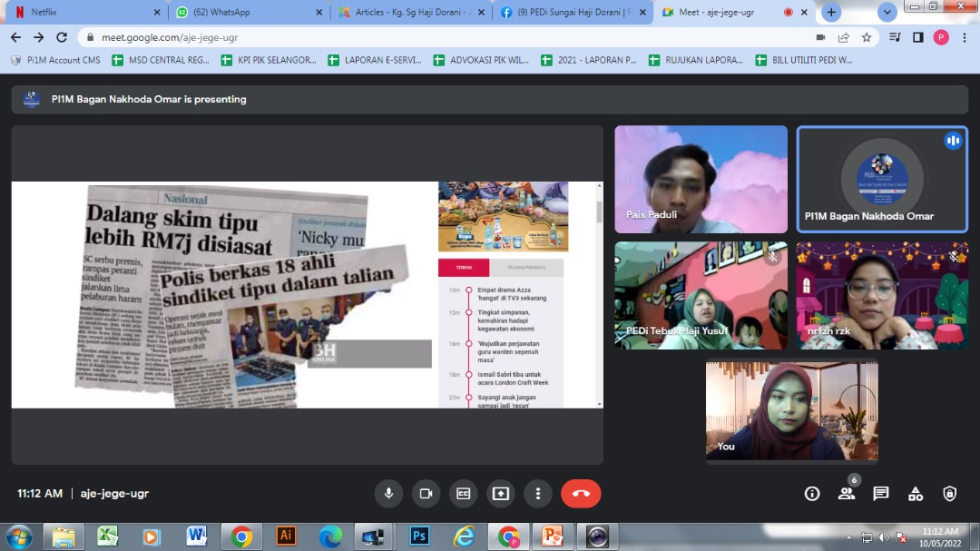Open the LAPORAN E-SERVI... bookmark
Viewport: 980px width, 551px height.
pos(374,60)
